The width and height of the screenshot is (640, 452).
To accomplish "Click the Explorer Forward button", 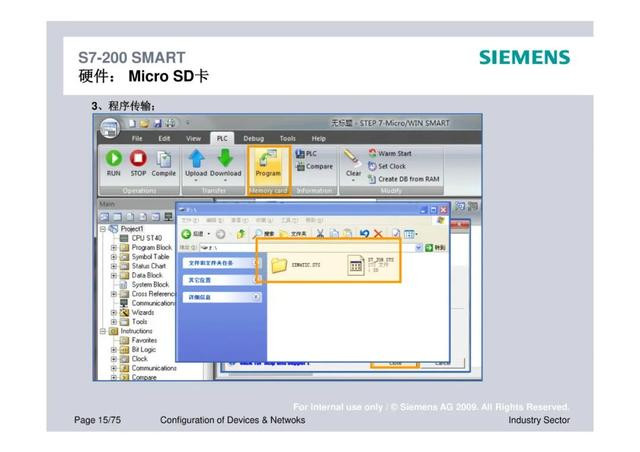I will pos(220,234).
